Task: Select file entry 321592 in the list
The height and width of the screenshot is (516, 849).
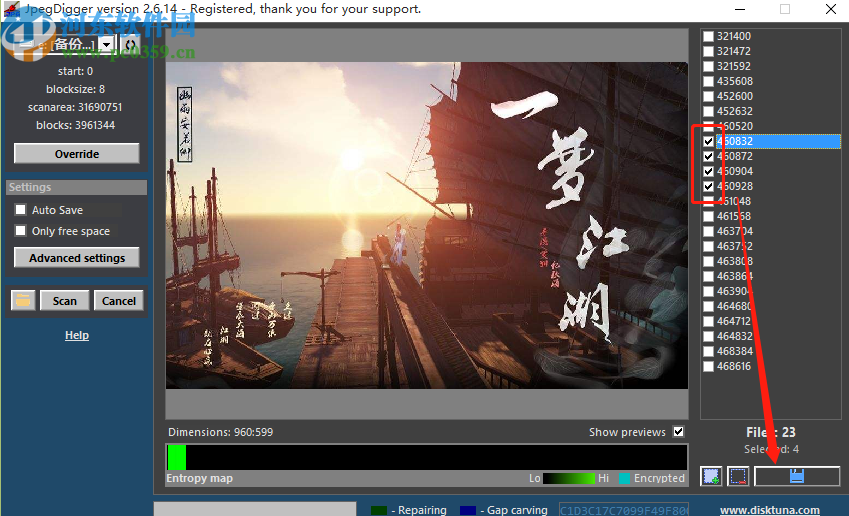Action: (734, 66)
